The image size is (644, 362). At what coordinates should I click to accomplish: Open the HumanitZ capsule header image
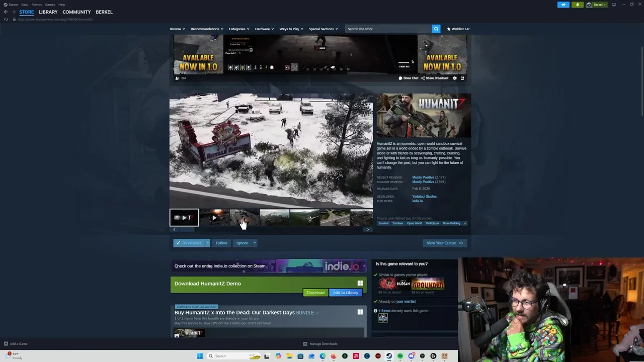[x=424, y=116]
